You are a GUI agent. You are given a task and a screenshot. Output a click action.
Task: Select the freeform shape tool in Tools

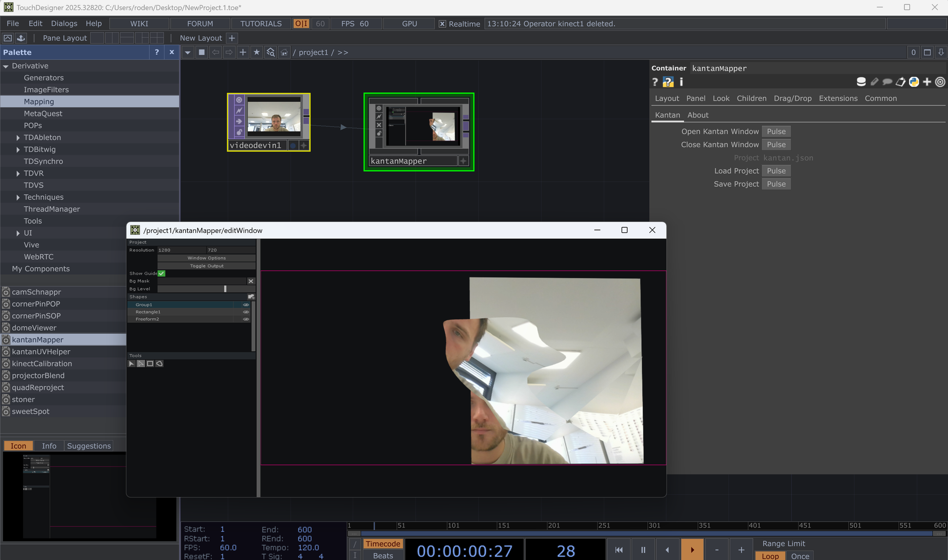(159, 364)
